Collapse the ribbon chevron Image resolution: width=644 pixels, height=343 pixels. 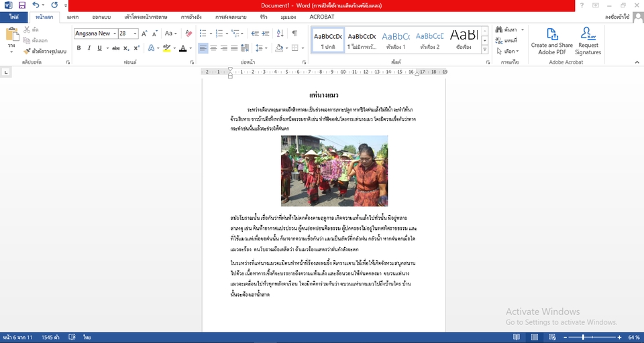click(637, 62)
